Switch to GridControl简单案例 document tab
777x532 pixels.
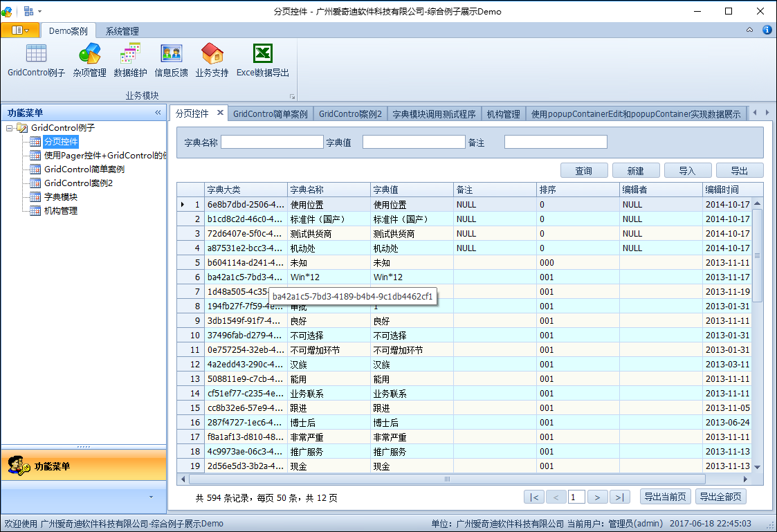(271, 114)
